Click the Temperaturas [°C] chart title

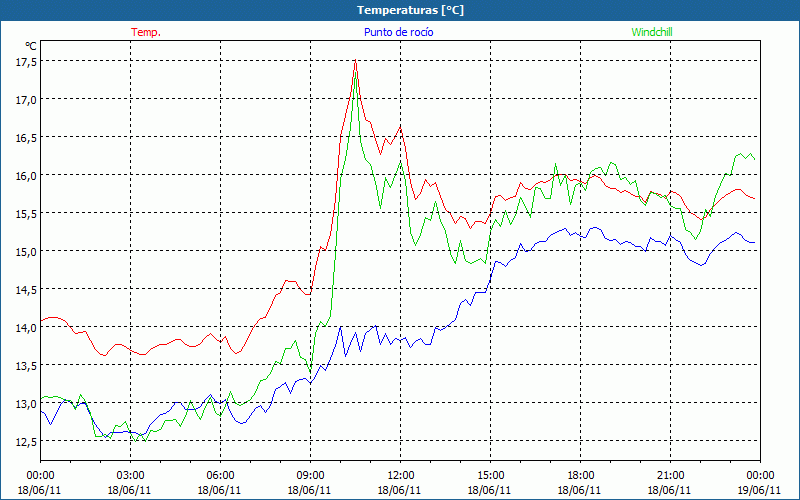tap(410, 10)
